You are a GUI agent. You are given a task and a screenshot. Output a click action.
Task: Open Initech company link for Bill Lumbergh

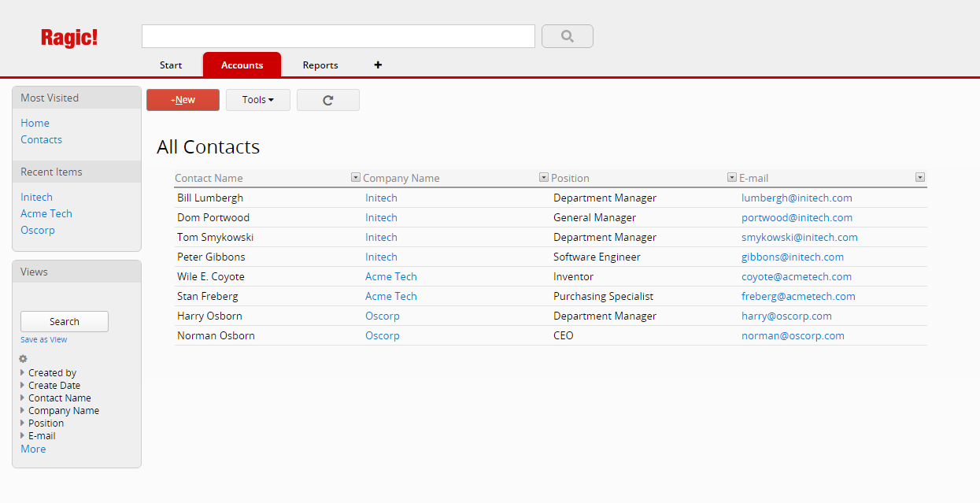pyautogui.click(x=381, y=198)
